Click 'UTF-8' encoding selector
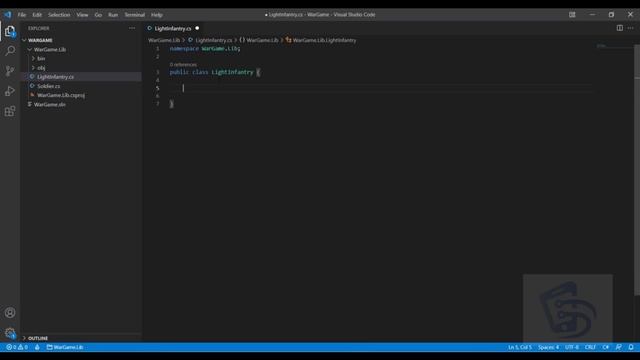This screenshot has height=360, width=640. [571, 347]
